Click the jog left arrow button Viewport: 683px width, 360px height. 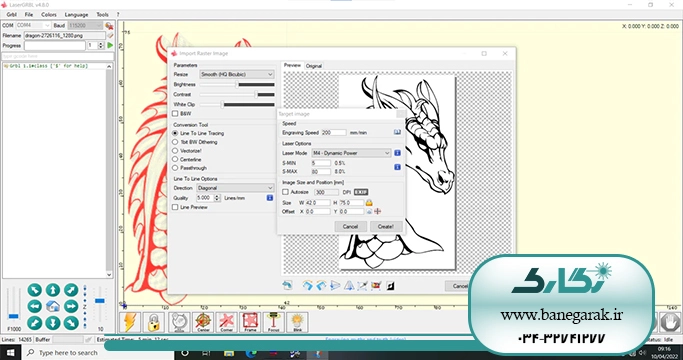pos(35,306)
